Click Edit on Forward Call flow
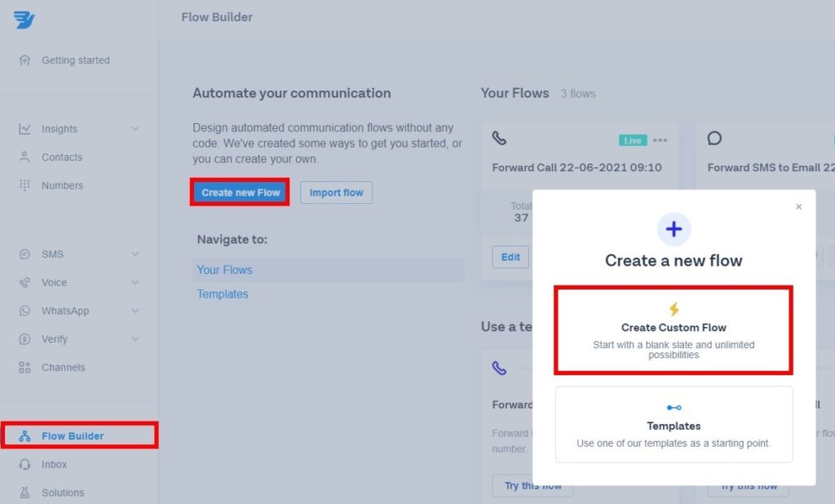This screenshot has height=504, width=835. [x=510, y=257]
